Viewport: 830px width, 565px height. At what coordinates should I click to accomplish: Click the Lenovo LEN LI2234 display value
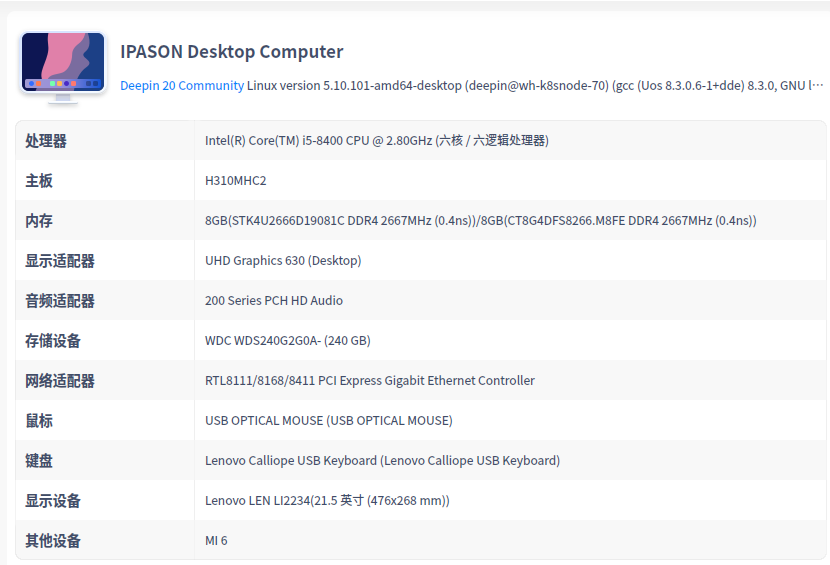coord(327,501)
